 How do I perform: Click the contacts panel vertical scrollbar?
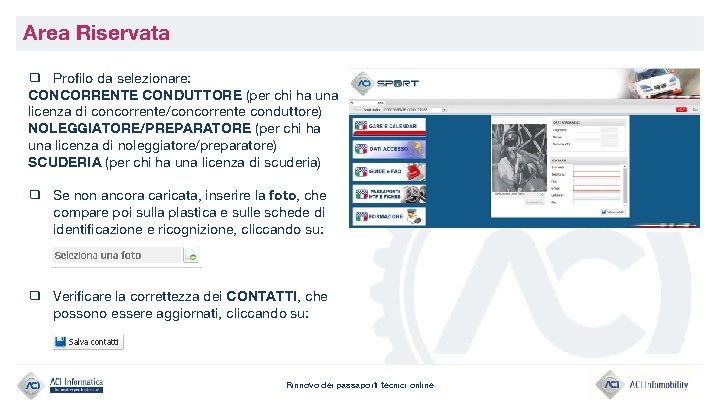[624, 184]
